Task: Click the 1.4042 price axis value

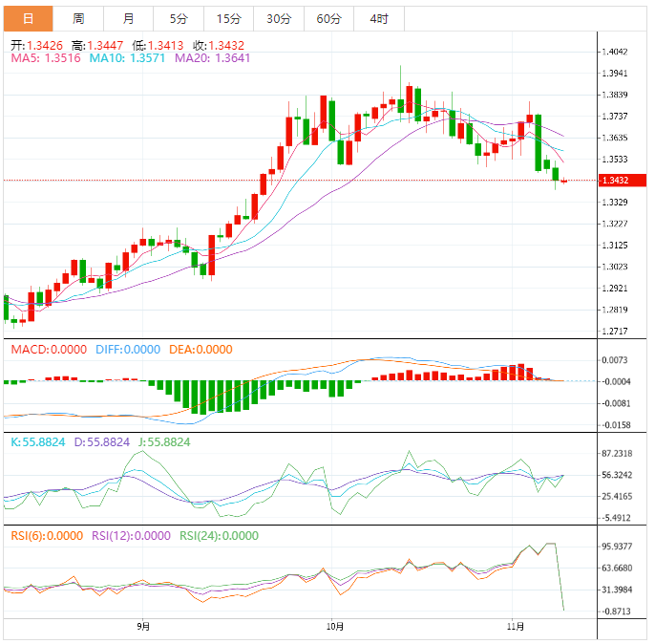Action: [615, 52]
